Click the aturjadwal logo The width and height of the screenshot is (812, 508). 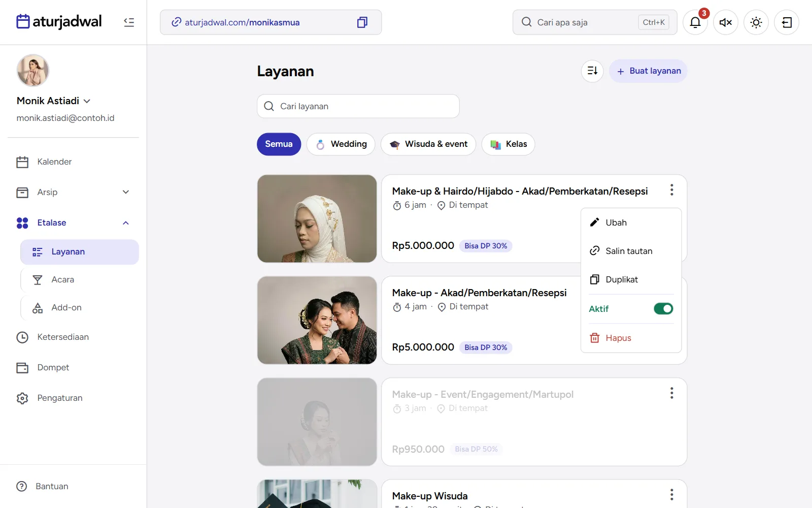[x=59, y=21]
